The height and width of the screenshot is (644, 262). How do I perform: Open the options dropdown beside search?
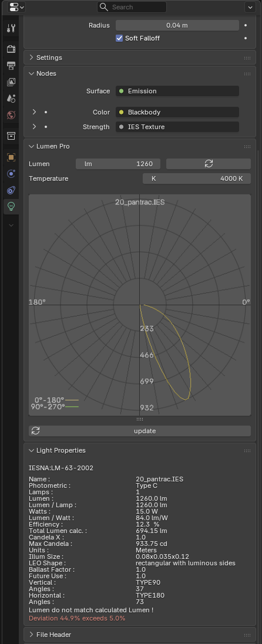pyautogui.click(x=250, y=7)
